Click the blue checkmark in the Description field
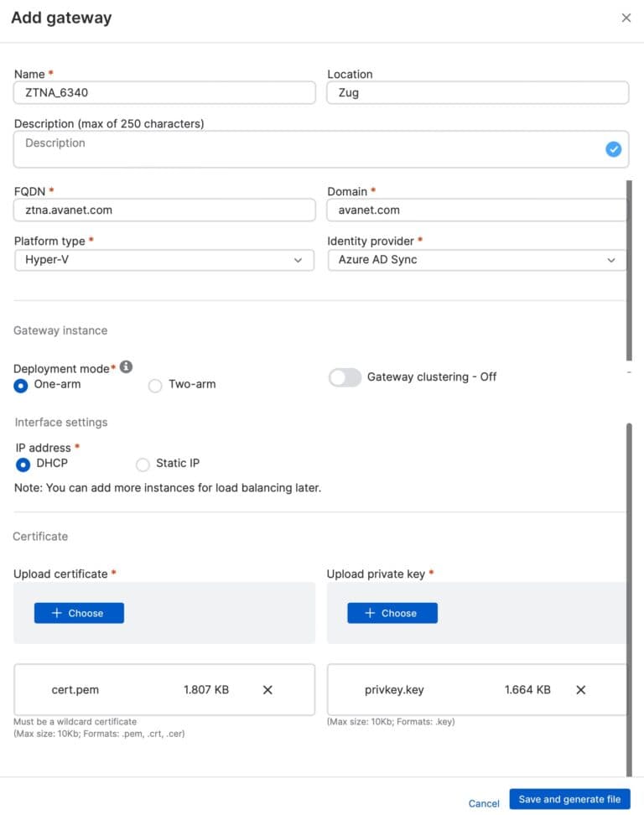The height and width of the screenshot is (815, 644). click(x=613, y=148)
